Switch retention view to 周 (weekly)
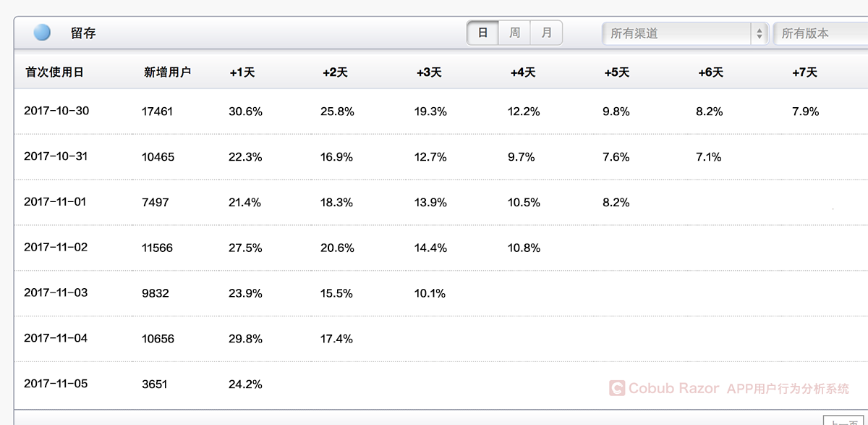Screen dimensions: 868x425 tap(514, 33)
